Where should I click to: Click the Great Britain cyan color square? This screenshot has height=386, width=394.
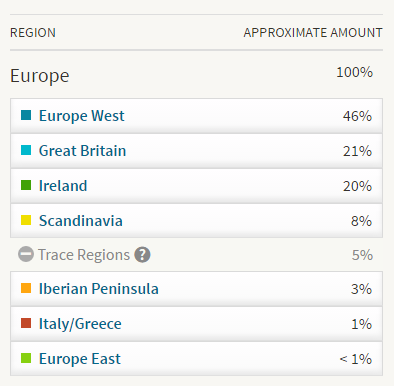click(26, 150)
